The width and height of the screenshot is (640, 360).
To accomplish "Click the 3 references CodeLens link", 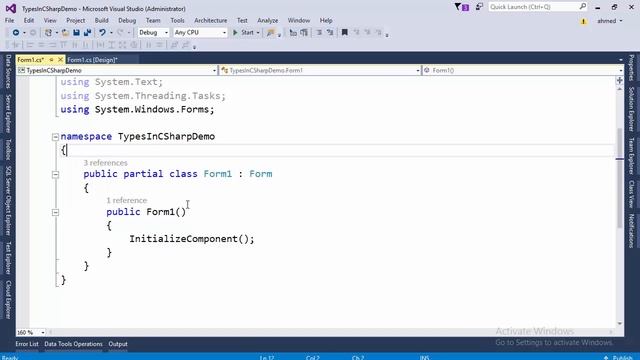I will click(x=105, y=163).
